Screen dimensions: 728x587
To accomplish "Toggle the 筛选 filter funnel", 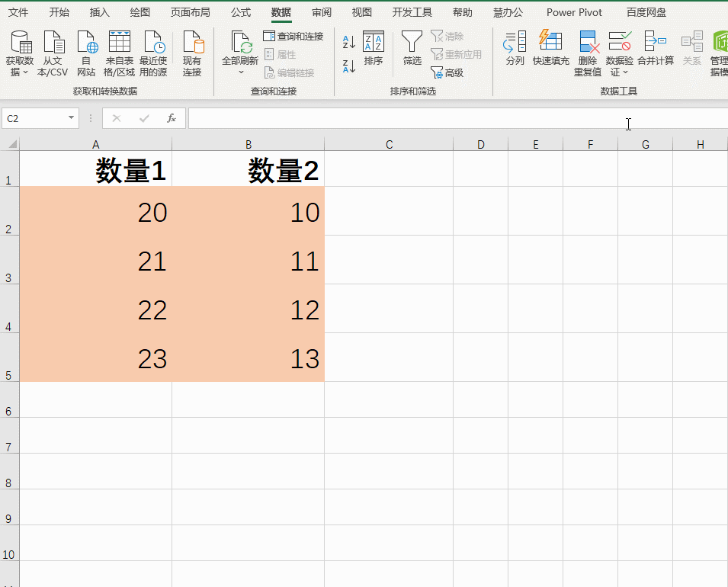I will [x=412, y=48].
